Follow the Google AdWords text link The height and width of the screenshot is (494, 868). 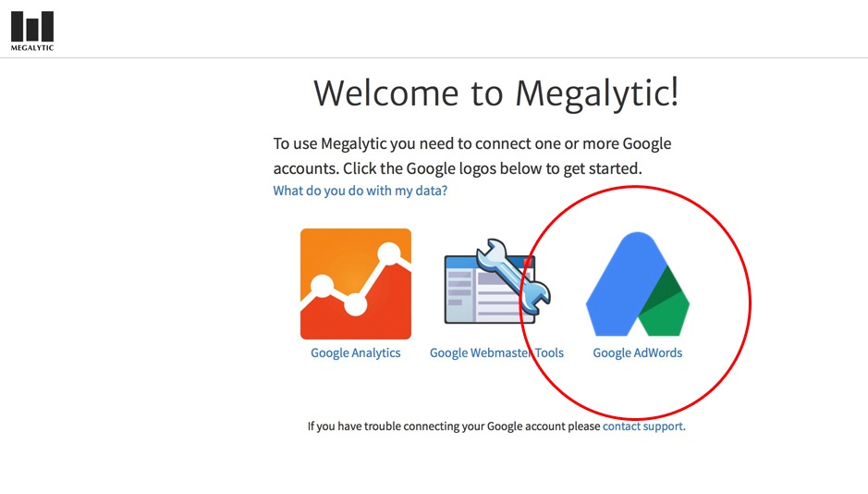637,352
